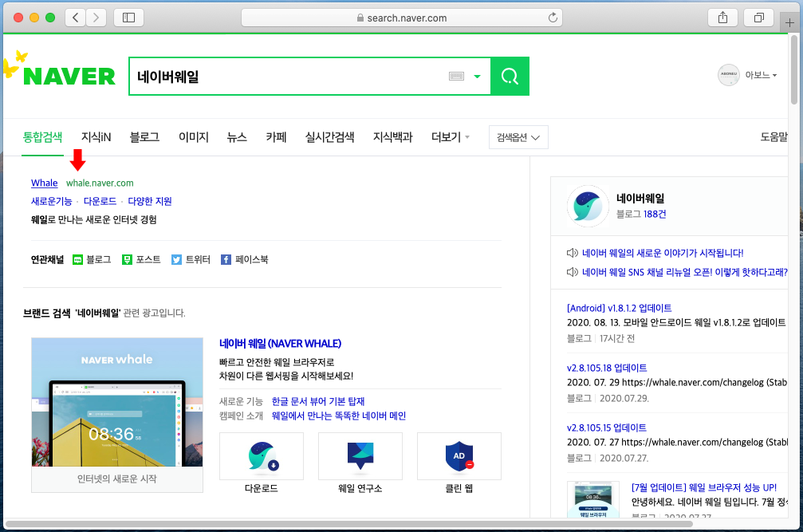Click the 7월 업데이트 post thumbnail
This screenshot has width=803, height=532.
pyautogui.click(x=593, y=500)
